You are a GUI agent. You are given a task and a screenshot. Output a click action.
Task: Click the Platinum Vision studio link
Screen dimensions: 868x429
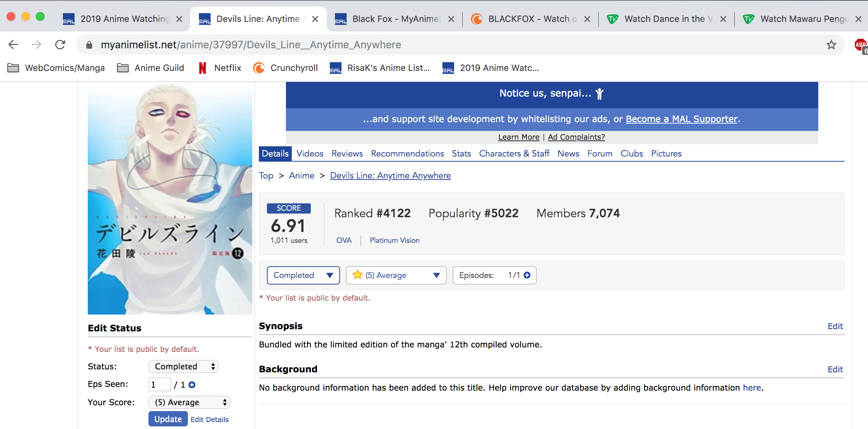pyautogui.click(x=395, y=240)
